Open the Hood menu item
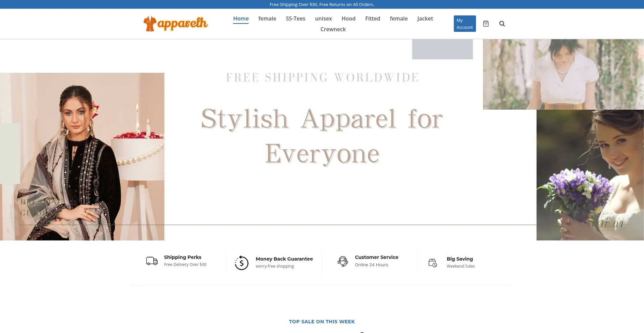The image size is (644, 333). click(348, 18)
